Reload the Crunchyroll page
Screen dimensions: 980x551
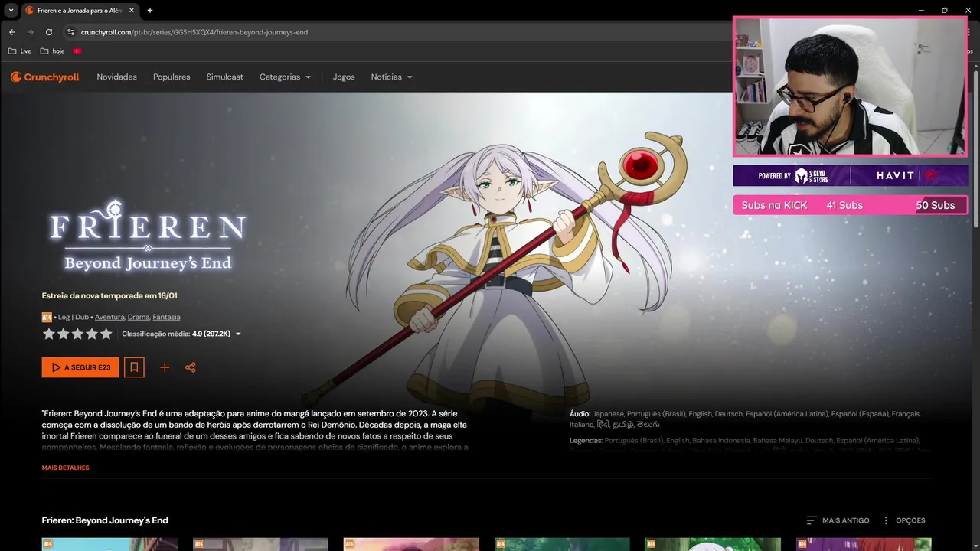click(x=49, y=32)
